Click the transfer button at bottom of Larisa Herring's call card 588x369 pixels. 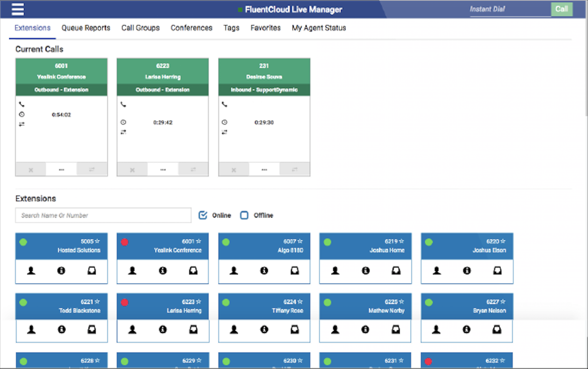point(193,170)
